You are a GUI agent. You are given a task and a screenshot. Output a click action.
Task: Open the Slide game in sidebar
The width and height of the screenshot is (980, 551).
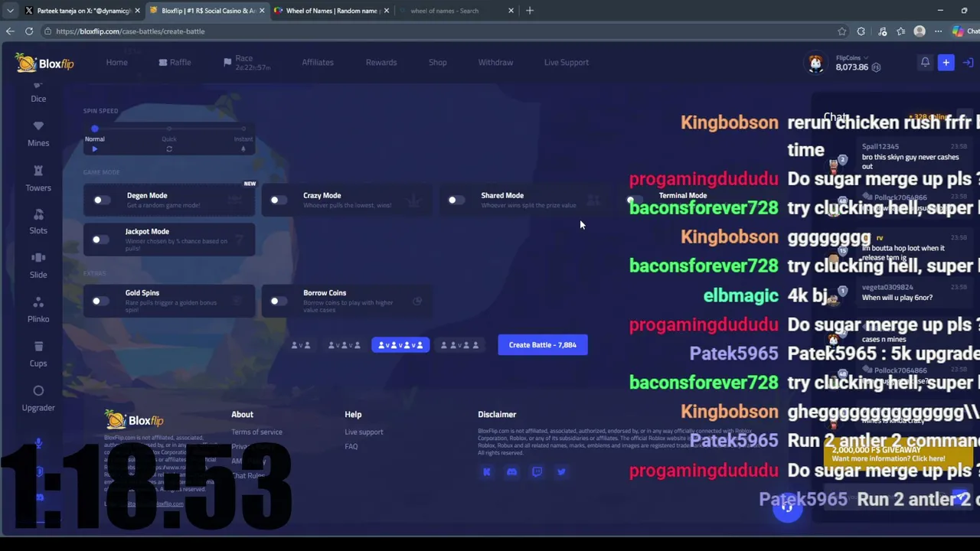[x=38, y=266]
